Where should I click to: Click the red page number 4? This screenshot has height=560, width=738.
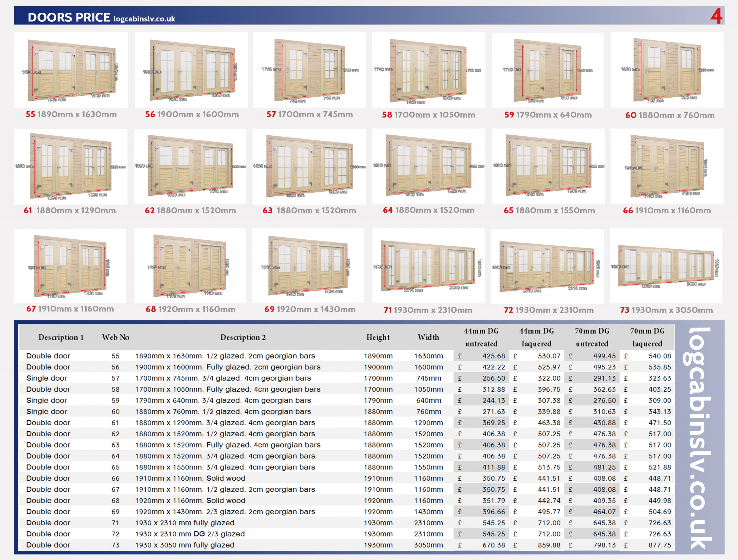coord(716,16)
